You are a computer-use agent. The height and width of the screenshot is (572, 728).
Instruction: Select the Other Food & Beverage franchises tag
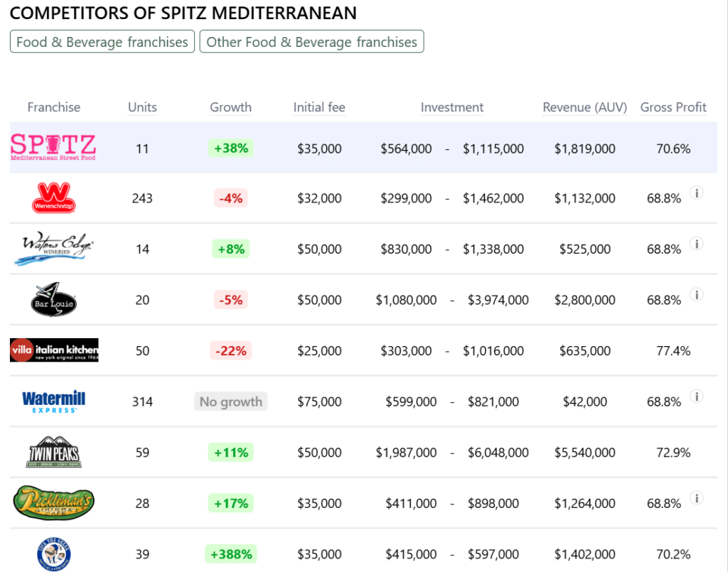coord(311,42)
